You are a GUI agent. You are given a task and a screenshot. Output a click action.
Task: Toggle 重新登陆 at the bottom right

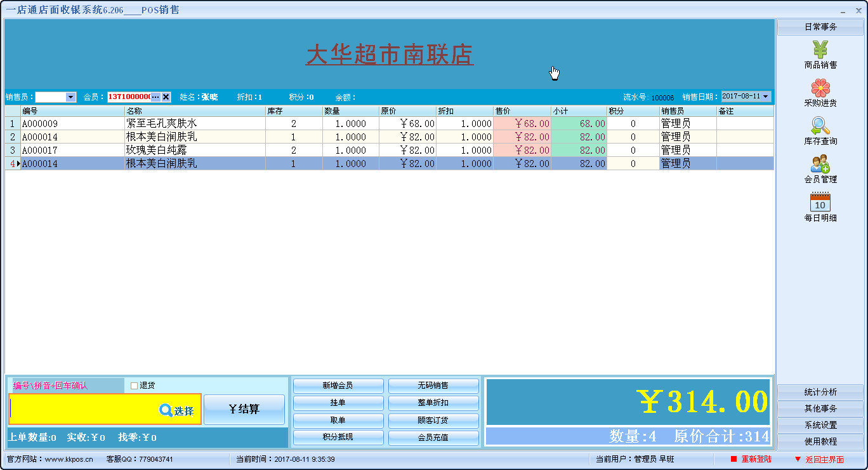coord(756,459)
